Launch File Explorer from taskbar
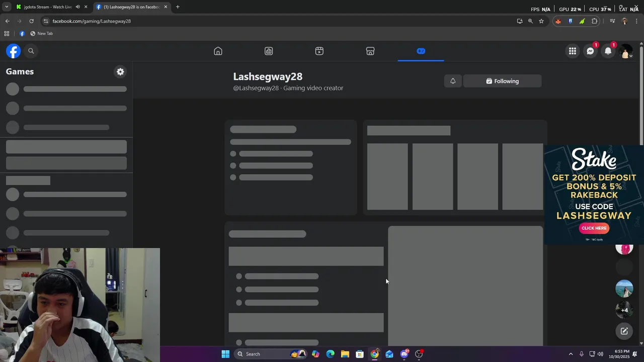Screen dimensions: 644x362 (345, 354)
